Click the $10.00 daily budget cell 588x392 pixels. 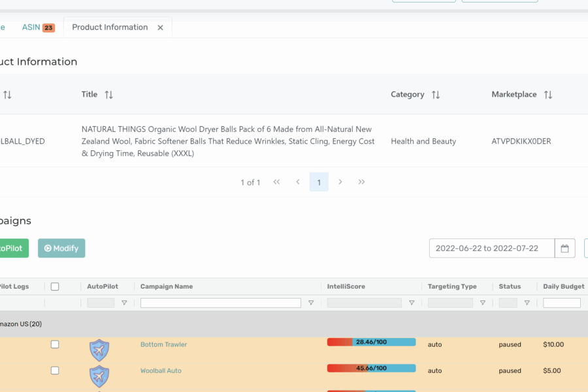tap(553, 344)
